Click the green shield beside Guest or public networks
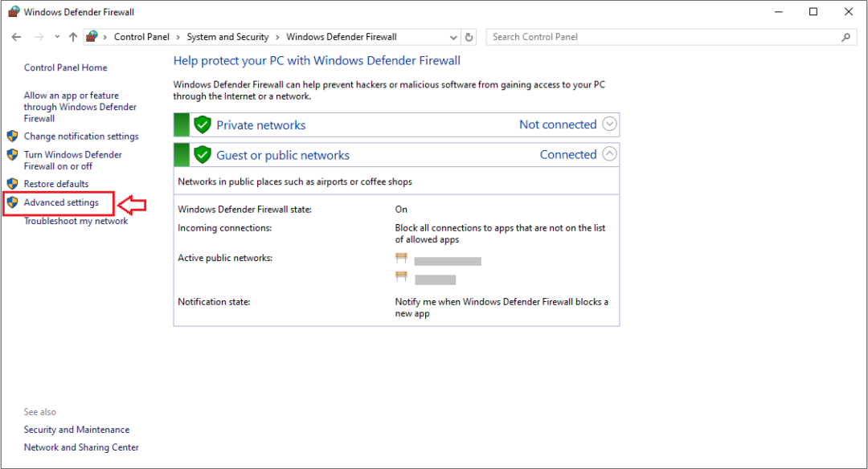 [203, 155]
